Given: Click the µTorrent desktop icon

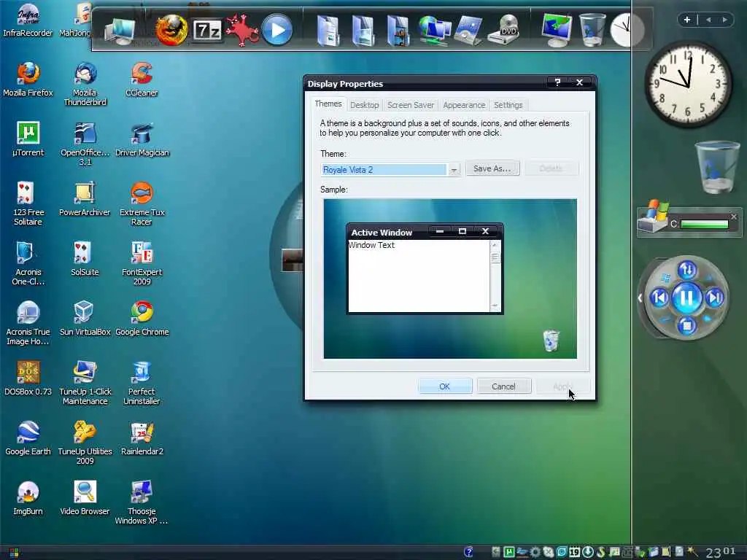Looking at the screenshot, I should [28, 139].
